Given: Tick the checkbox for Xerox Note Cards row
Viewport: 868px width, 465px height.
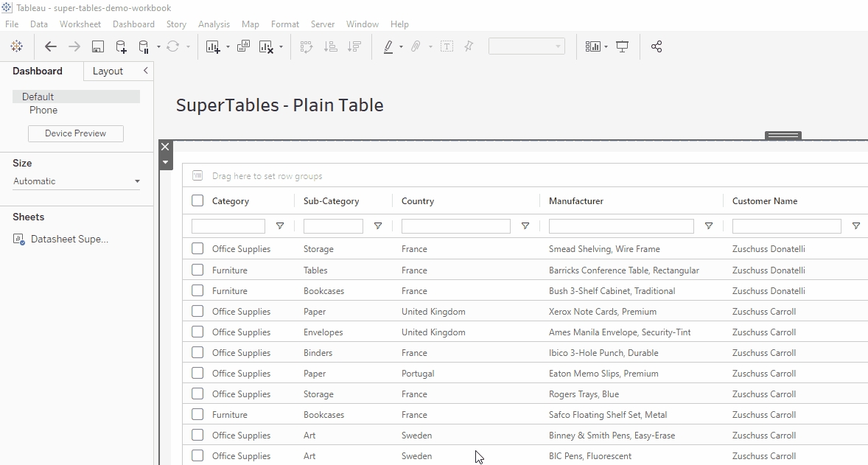Looking at the screenshot, I should pyautogui.click(x=197, y=311).
